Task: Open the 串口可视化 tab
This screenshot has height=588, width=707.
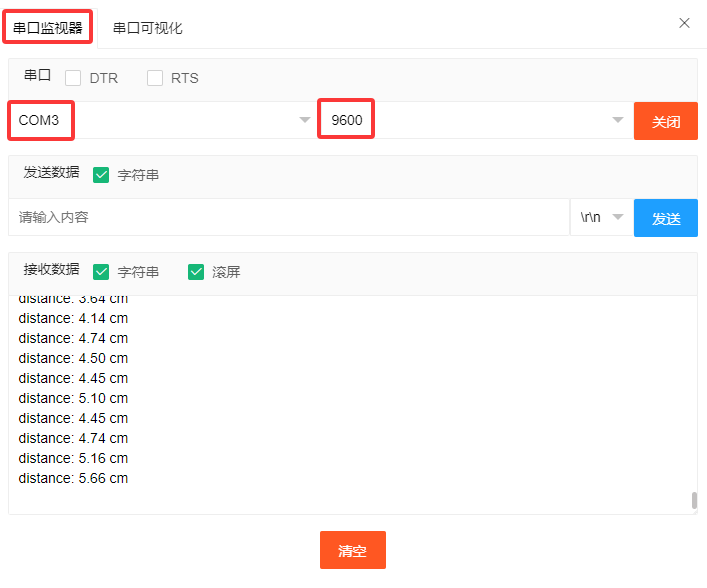Action: (x=147, y=28)
